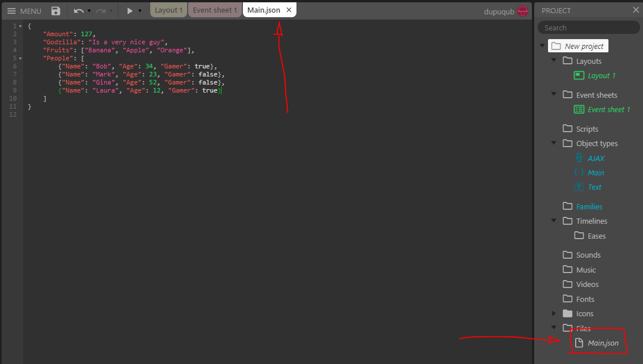Open Event sheet 1 in project tree
The height and width of the screenshot is (364, 643).
(x=608, y=110)
